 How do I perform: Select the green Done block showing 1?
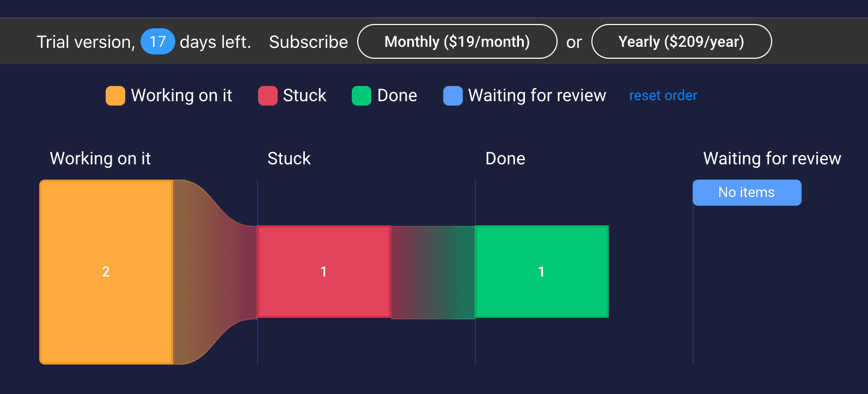coord(541,272)
